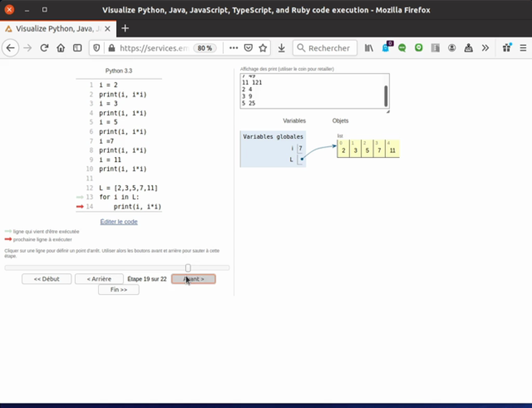Open a new browser tab
Viewport: 532px width, 408px height.
point(125,28)
